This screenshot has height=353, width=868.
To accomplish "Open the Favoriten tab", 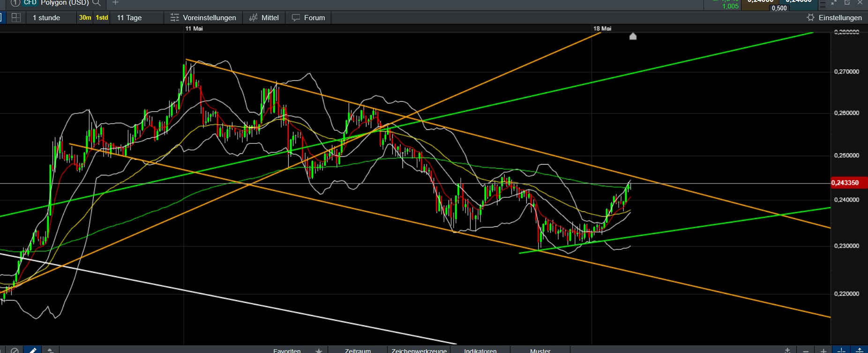I will click(287, 351).
